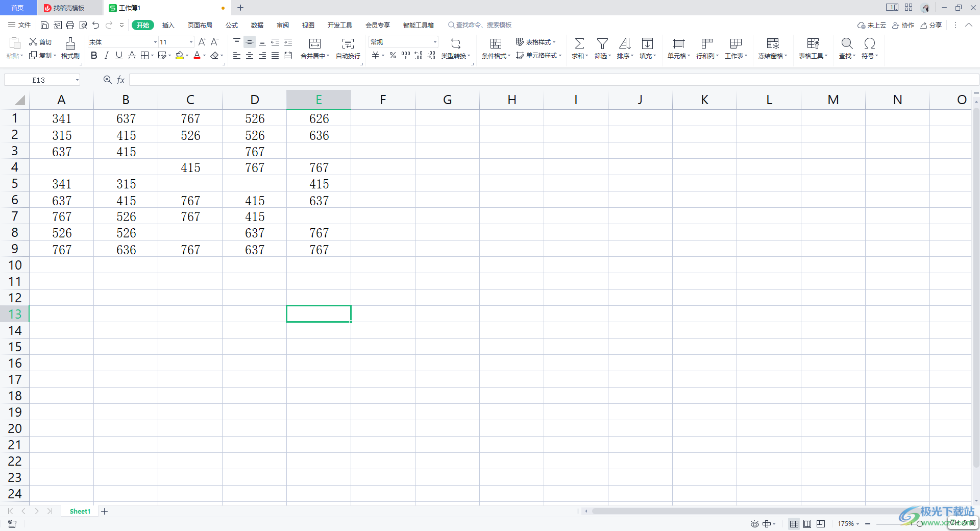Open the fill color highlight picker arrow
Screen dimensions: 980x531
[187, 56]
